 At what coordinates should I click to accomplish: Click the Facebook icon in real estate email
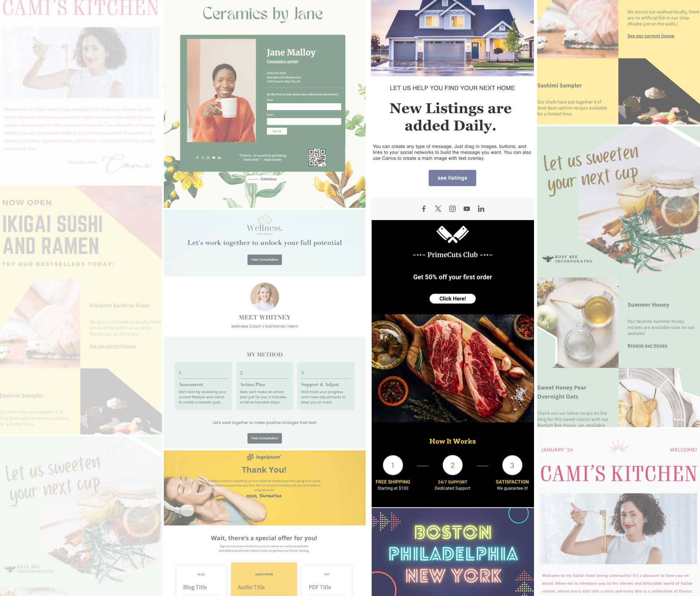click(x=423, y=208)
